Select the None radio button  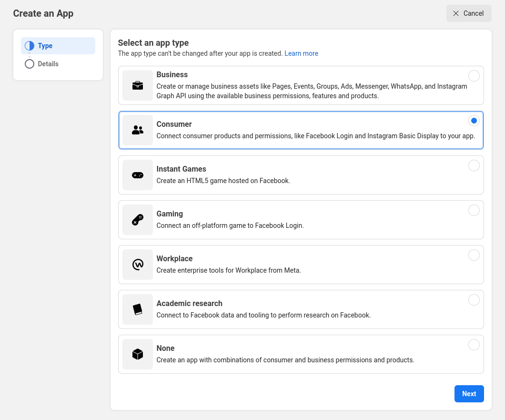[474, 345]
